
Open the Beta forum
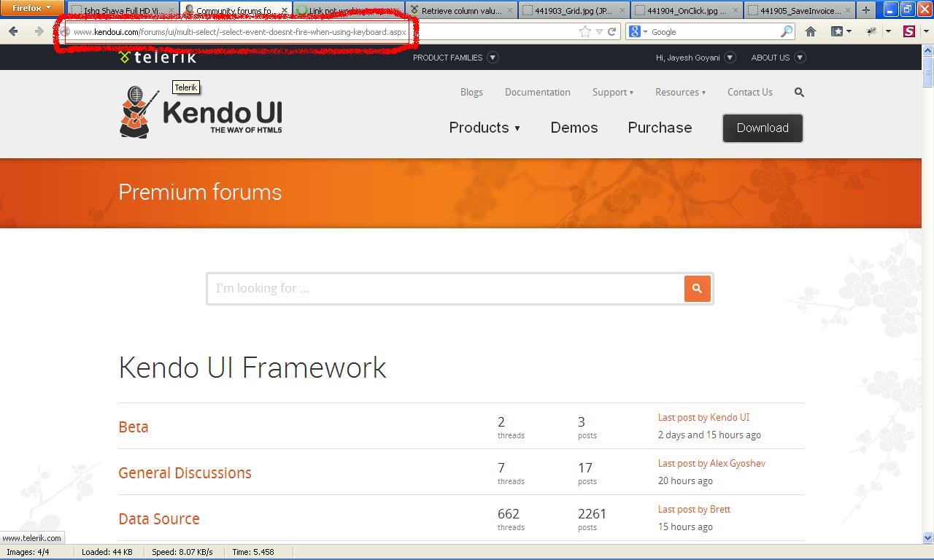(134, 427)
